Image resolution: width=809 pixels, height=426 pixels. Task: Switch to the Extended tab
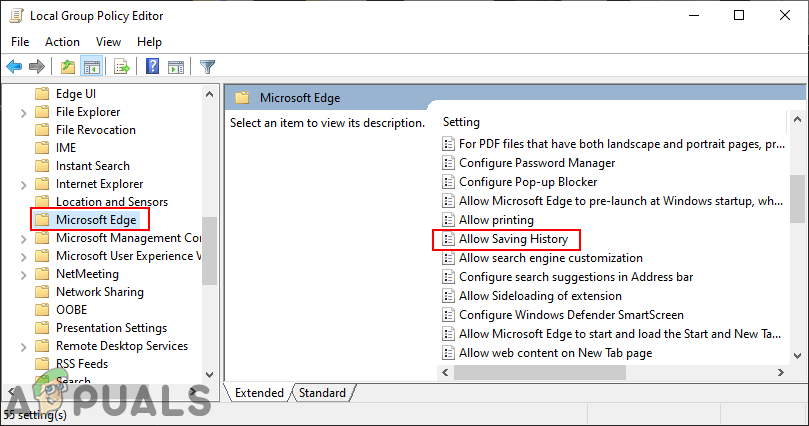tap(259, 393)
